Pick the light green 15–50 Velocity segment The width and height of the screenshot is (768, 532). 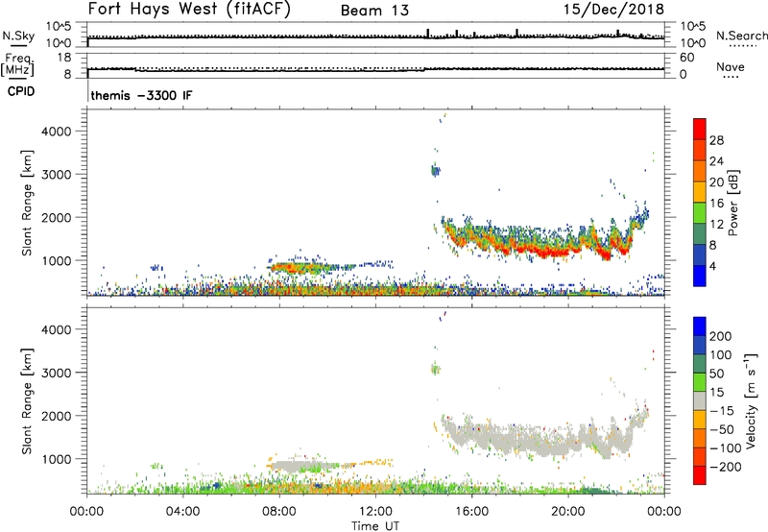pos(700,382)
